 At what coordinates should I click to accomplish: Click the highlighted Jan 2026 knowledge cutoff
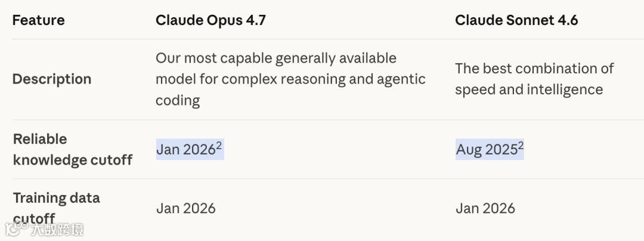click(x=185, y=150)
